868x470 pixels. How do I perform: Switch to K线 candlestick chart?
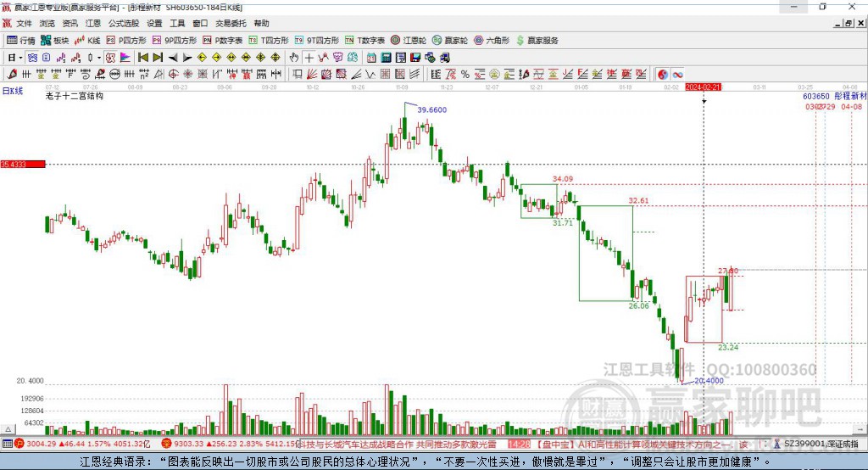point(87,41)
